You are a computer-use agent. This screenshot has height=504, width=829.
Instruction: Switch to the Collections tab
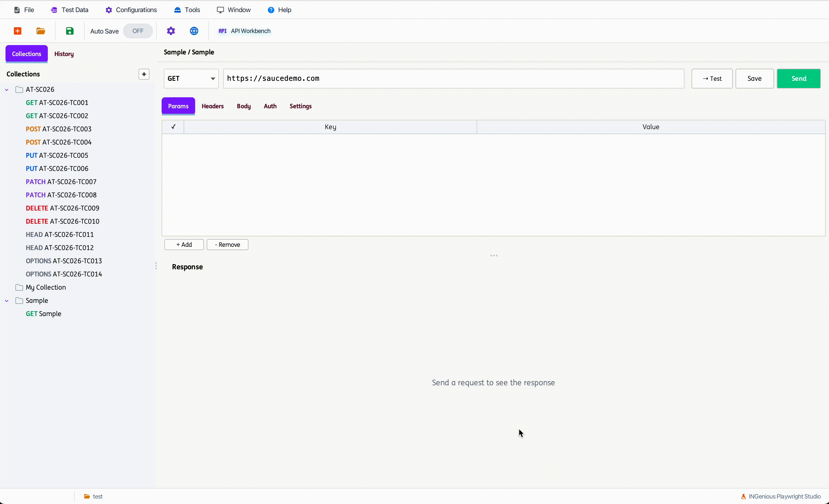point(27,54)
